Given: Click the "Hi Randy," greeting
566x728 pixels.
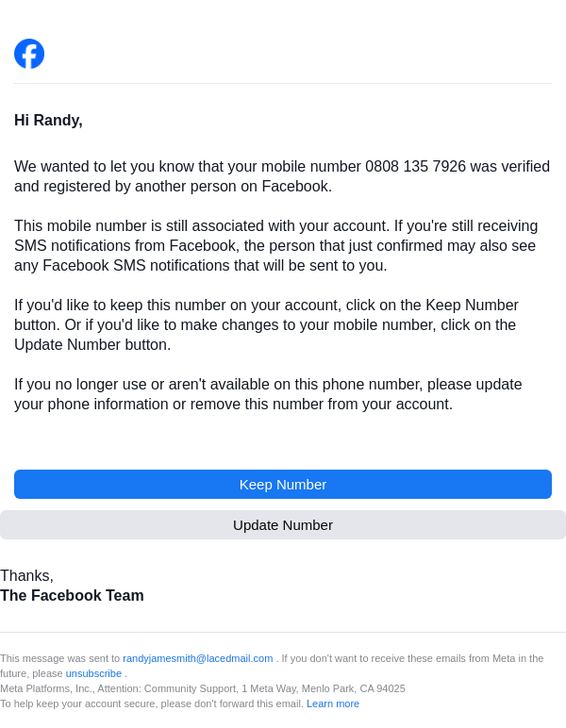Looking at the screenshot, I should coord(48,121).
